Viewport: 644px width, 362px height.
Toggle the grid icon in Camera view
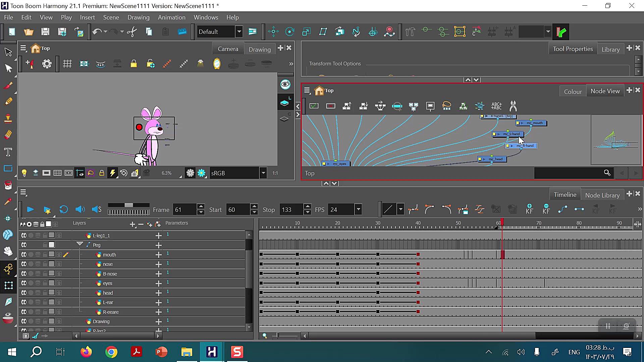click(67, 64)
